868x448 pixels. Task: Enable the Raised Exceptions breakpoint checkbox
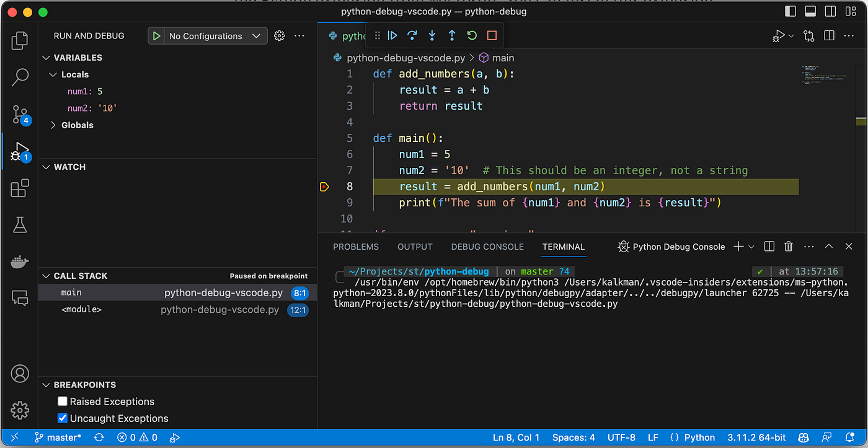pos(63,402)
